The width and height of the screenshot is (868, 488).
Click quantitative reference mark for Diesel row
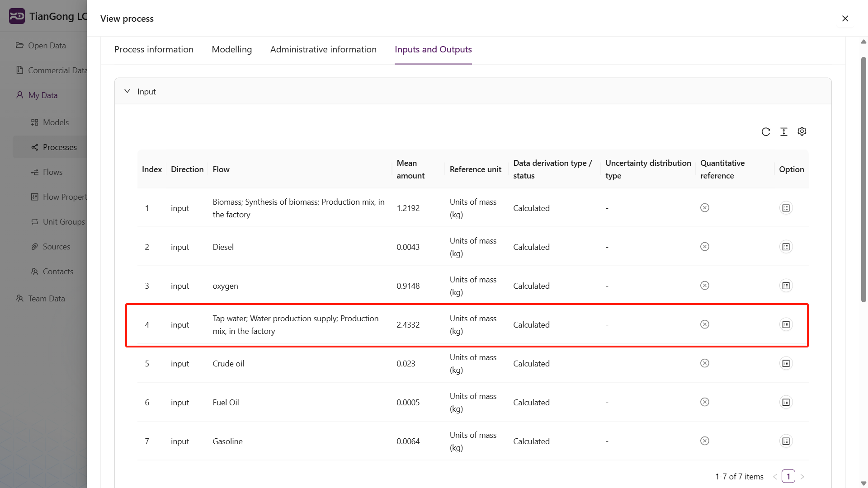pyautogui.click(x=704, y=247)
